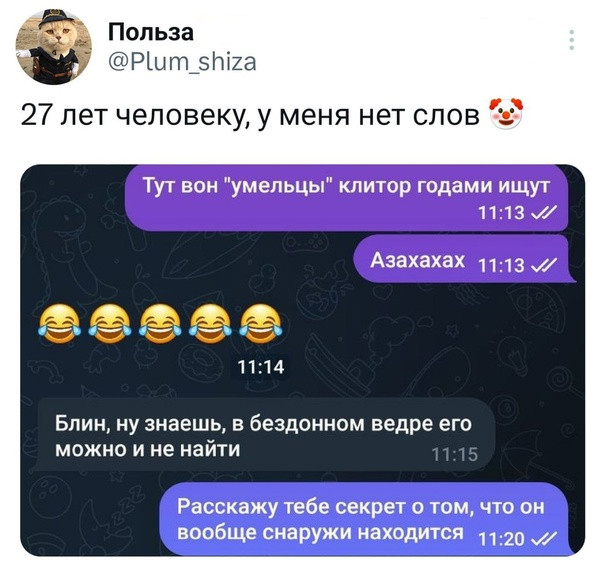Screen dimensions: 604x566
Task: Tap read checkmarks on the 11:20 message
Action: tap(543, 537)
